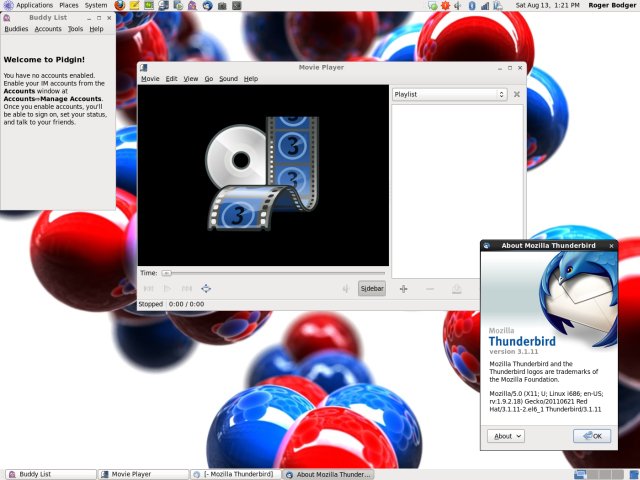This screenshot has height=480, width=640.
Task: Switch to Mozilla Thunderbird in the taskbar
Action: pos(236,474)
